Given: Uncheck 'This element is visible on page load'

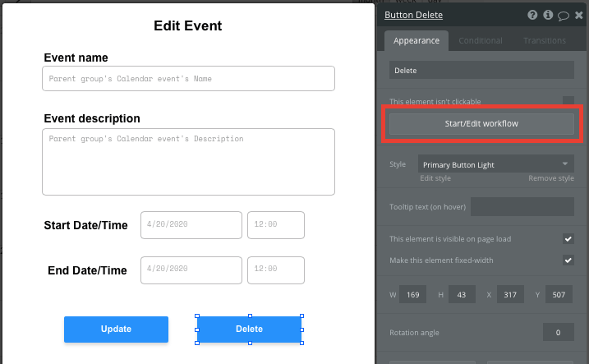Looking at the screenshot, I should coord(568,239).
